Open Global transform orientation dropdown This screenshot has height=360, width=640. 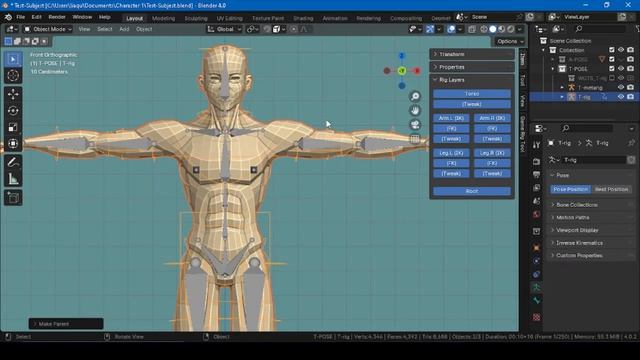coord(224,29)
